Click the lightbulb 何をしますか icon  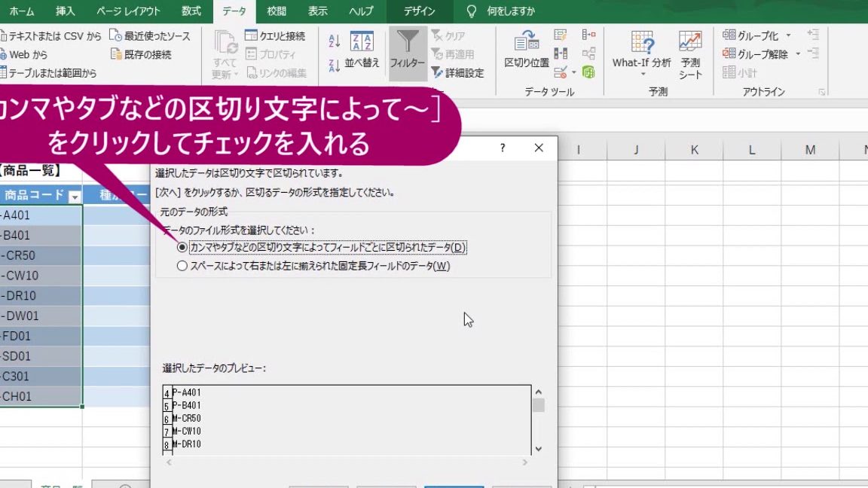472,11
